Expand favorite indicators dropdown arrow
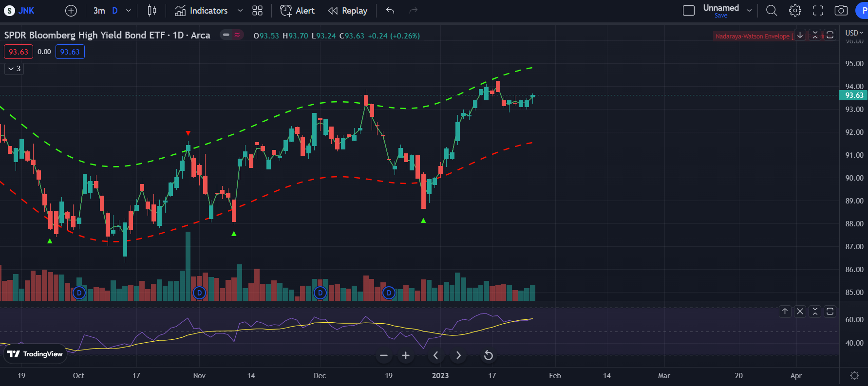The width and height of the screenshot is (868, 386). click(x=240, y=11)
